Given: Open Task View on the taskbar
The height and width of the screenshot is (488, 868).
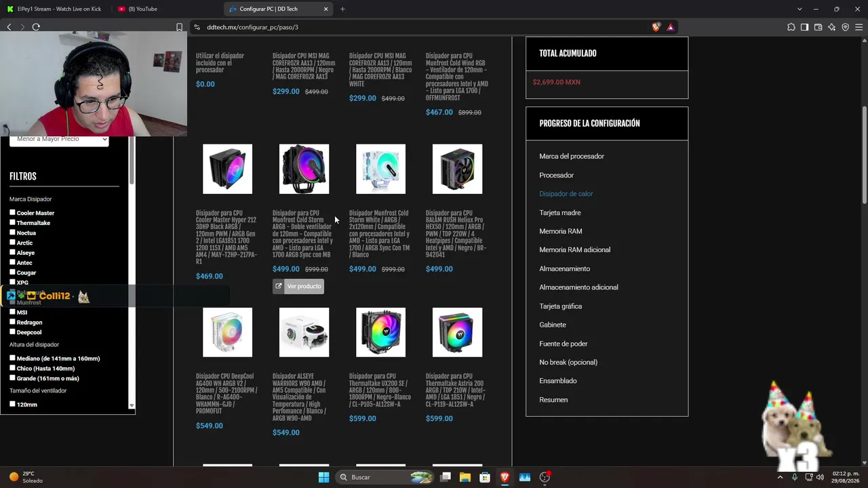Looking at the screenshot, I should point(446,477).
